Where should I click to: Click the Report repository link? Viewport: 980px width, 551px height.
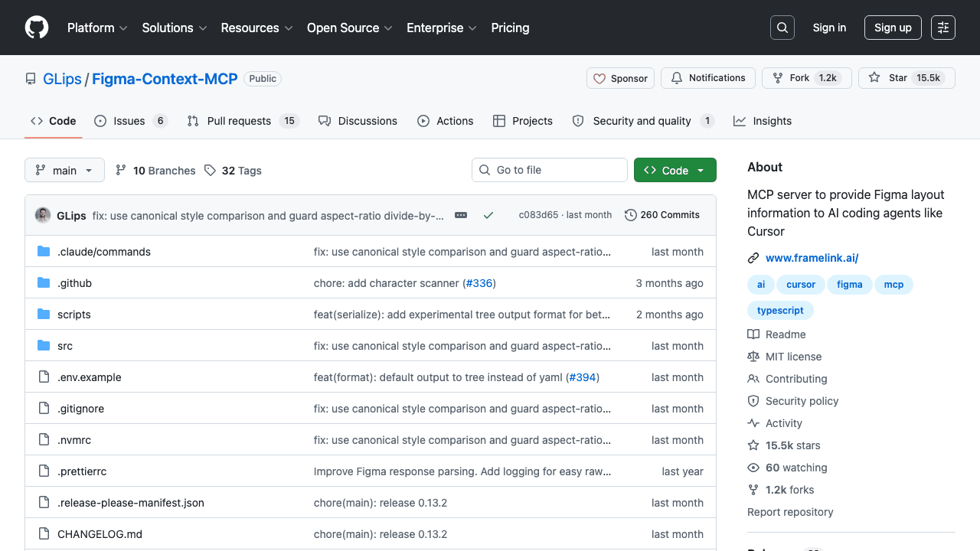pyautogui.click(x=790, y=512)
